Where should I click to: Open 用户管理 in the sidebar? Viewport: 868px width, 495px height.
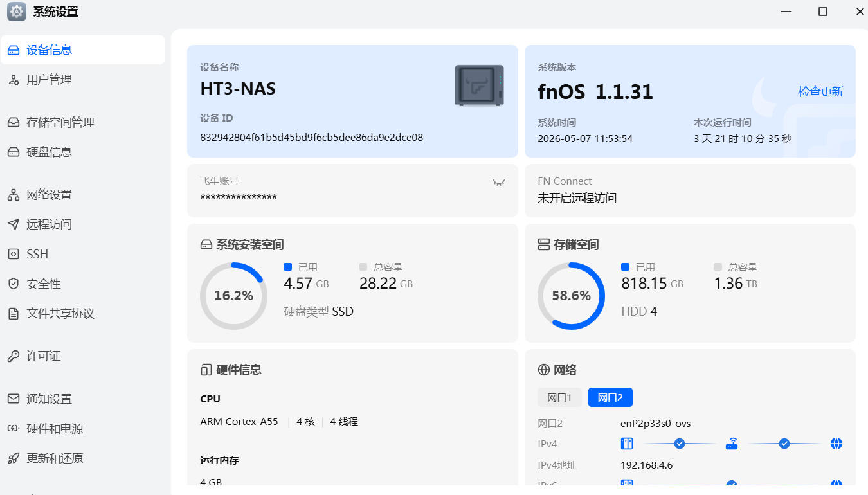pyautogui.click(x=82, y=80)
